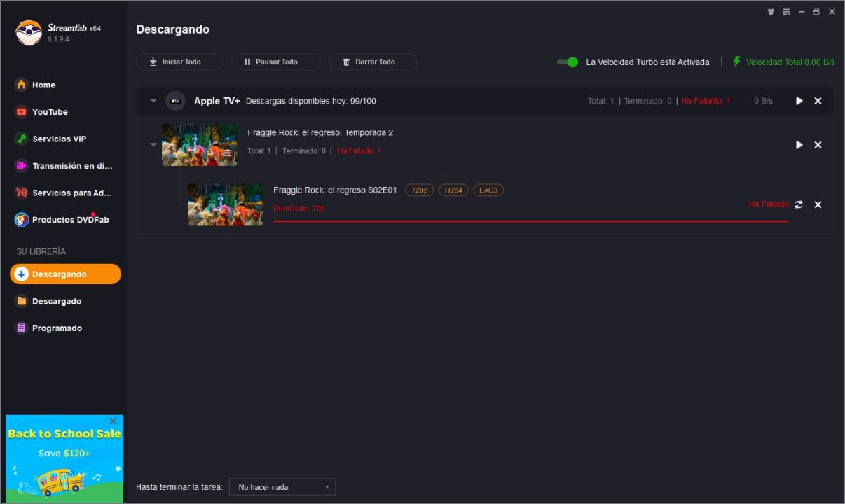
Task: Click the green lightning speed icon
Action: [736, 62]
